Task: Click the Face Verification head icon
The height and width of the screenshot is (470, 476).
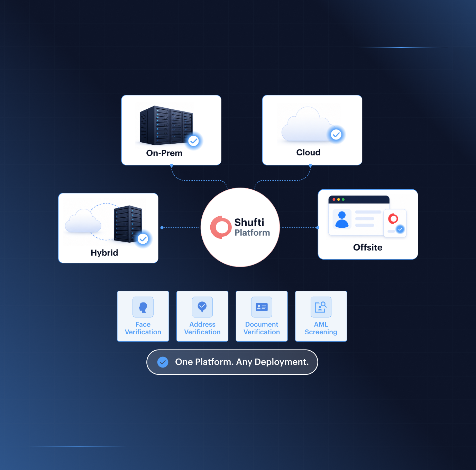Action: [143, 307]
